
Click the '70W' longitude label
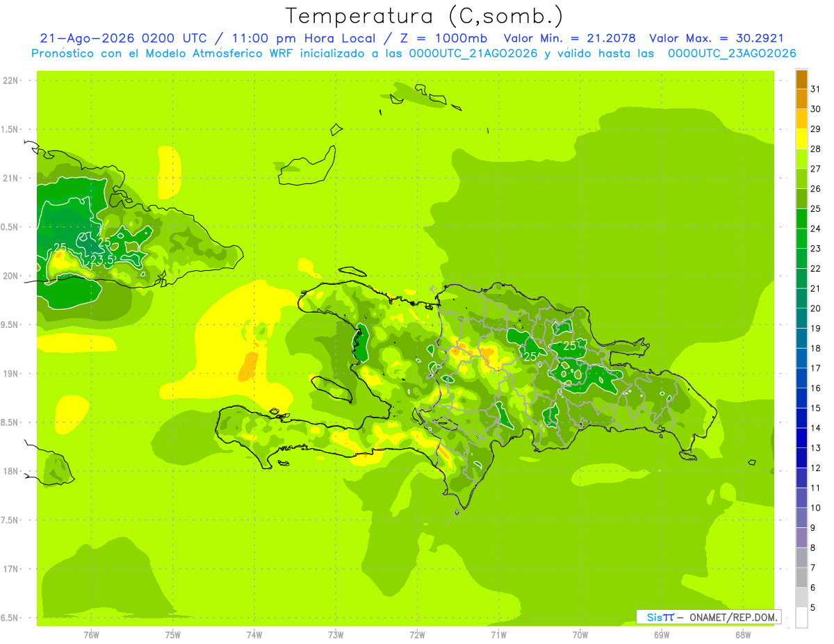(580, 635)
